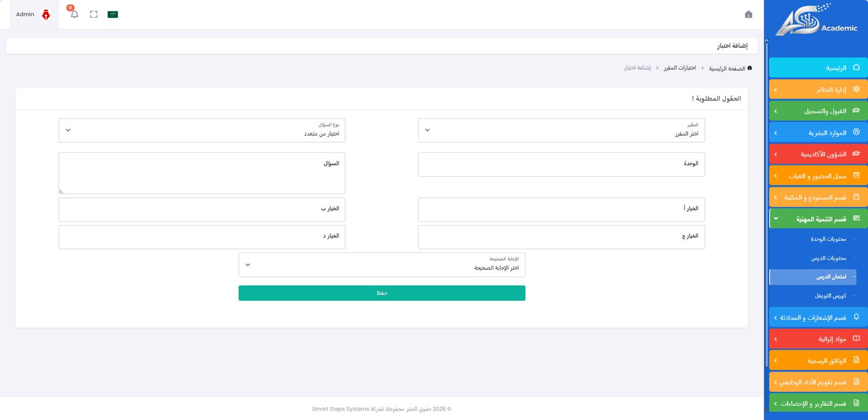Collapse the قسم التنمية المهنية section
The height and width of the screenshot is (420, 868).
[x=815, y=218]
